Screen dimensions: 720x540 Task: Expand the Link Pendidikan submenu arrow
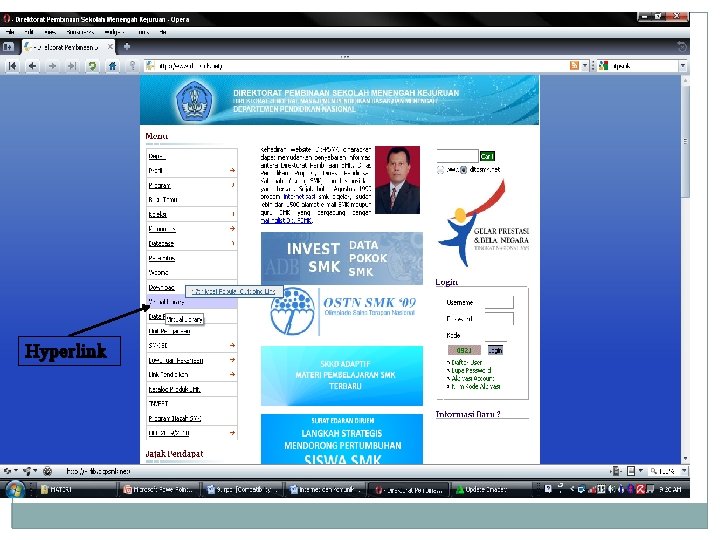[x=232, y=374]
